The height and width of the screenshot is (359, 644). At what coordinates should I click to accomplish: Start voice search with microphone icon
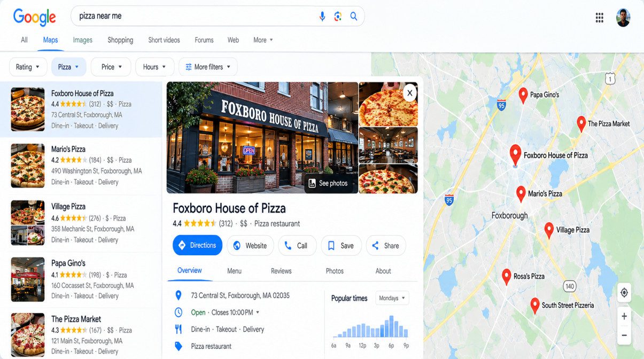[322, 17]
